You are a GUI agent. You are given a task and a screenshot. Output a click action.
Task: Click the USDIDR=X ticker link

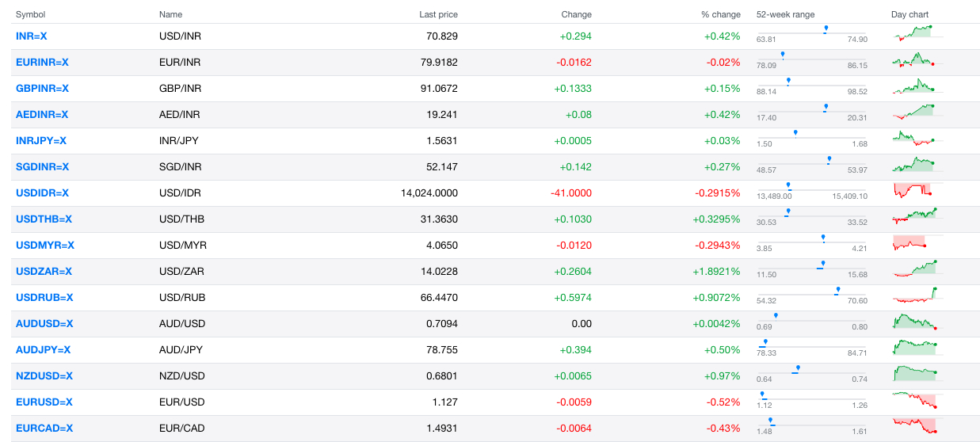(42, 193)
